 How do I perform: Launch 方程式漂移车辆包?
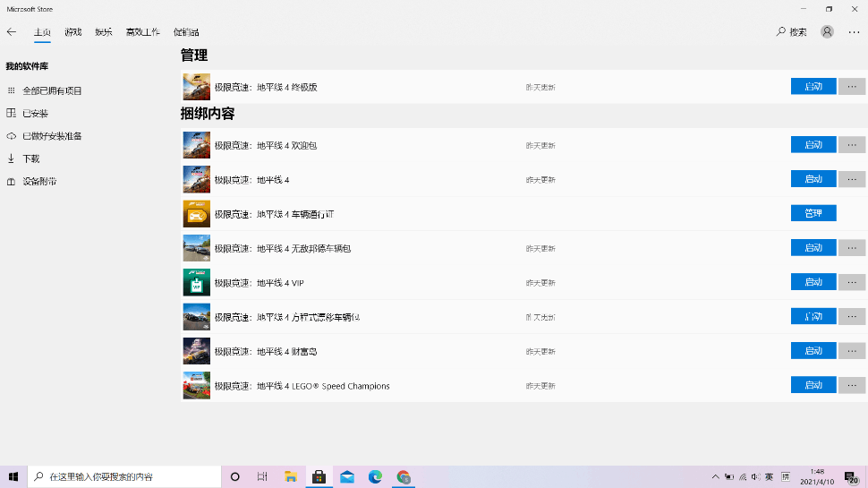click(813, 316)
